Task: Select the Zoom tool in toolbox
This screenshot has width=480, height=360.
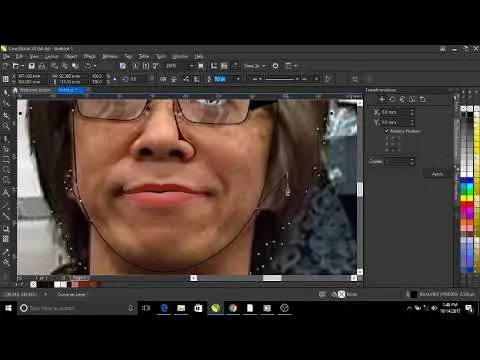Action: 6,126
